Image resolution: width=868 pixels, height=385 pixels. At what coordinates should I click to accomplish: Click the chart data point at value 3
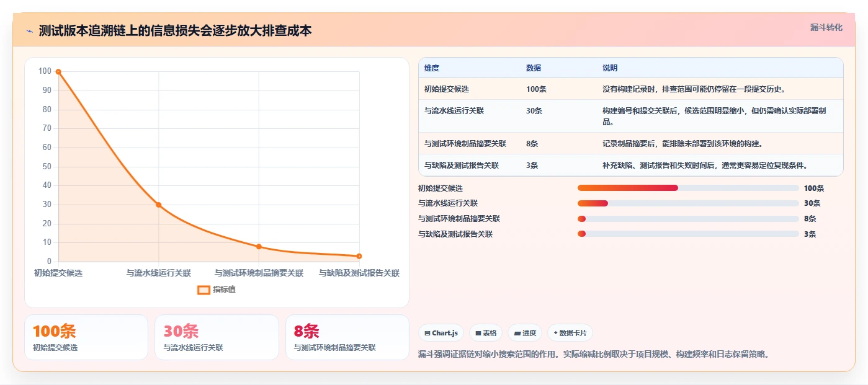(x=359, y=256)
